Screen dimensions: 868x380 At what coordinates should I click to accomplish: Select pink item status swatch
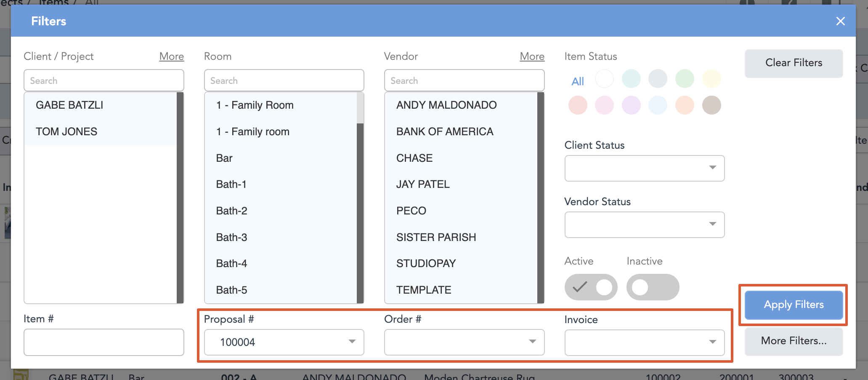tap(604, 105)
